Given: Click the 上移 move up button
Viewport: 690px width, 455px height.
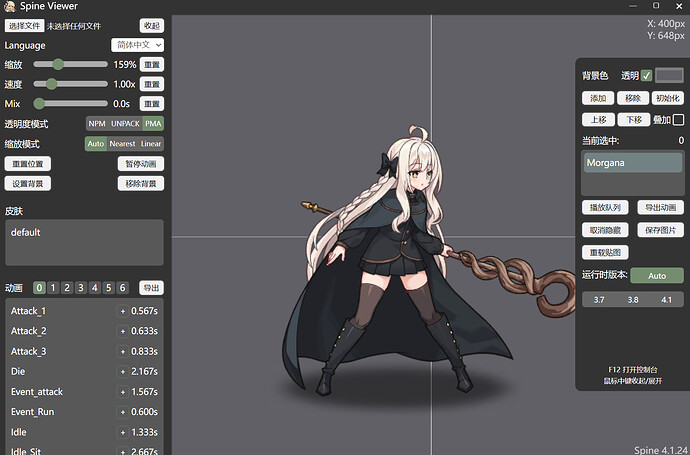Looking at the screenshot, I should (598, 120).
